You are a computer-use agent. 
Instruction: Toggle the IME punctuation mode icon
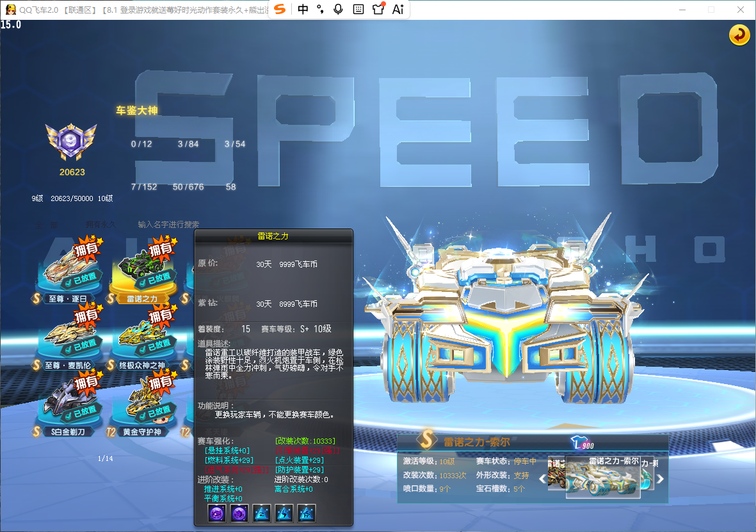pos(320,9)
